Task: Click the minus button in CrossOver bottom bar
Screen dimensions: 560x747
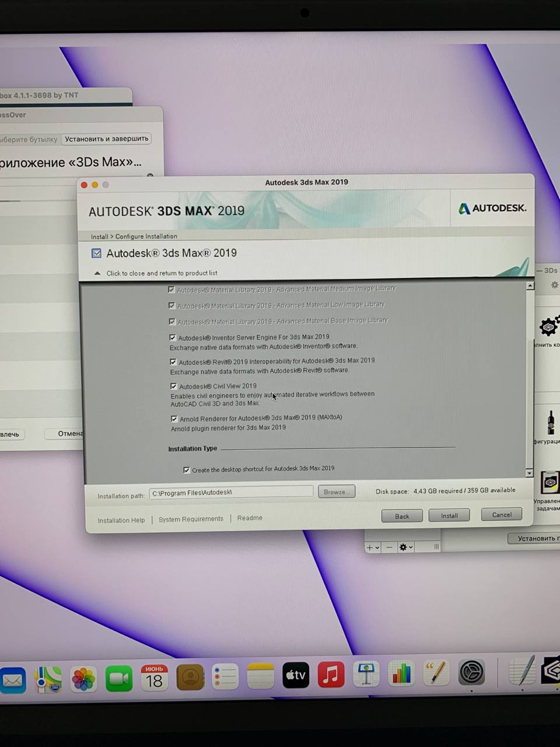Action: (389, 547)
